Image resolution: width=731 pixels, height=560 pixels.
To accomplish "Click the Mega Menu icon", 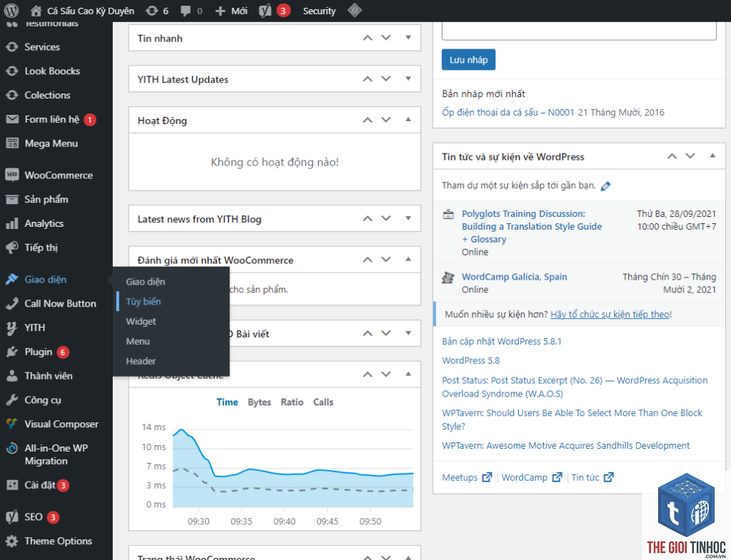I will coord(12,143).
